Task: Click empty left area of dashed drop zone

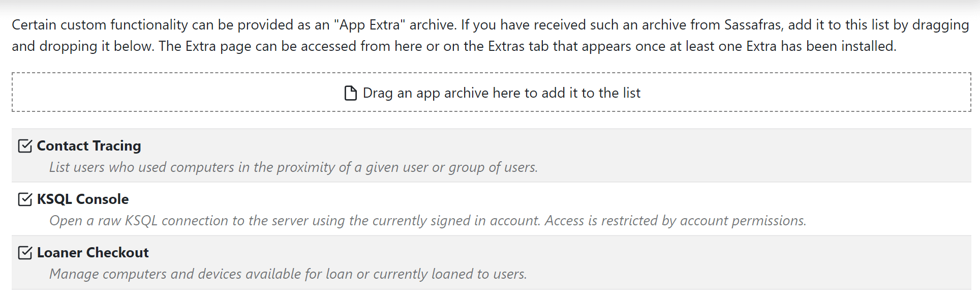Action: pyautogui.click(x=152, y=93)
